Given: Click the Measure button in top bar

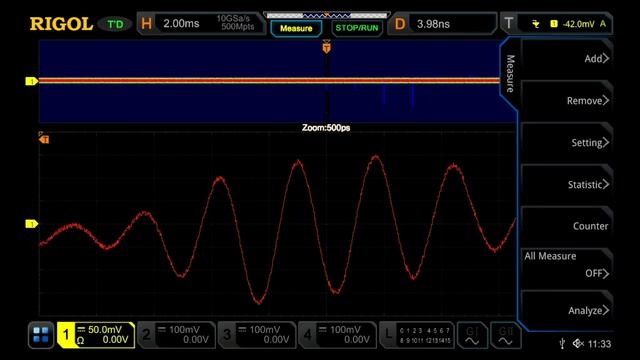Looking at the screenshot, I should pyautogui.click(x=296, y=28).
